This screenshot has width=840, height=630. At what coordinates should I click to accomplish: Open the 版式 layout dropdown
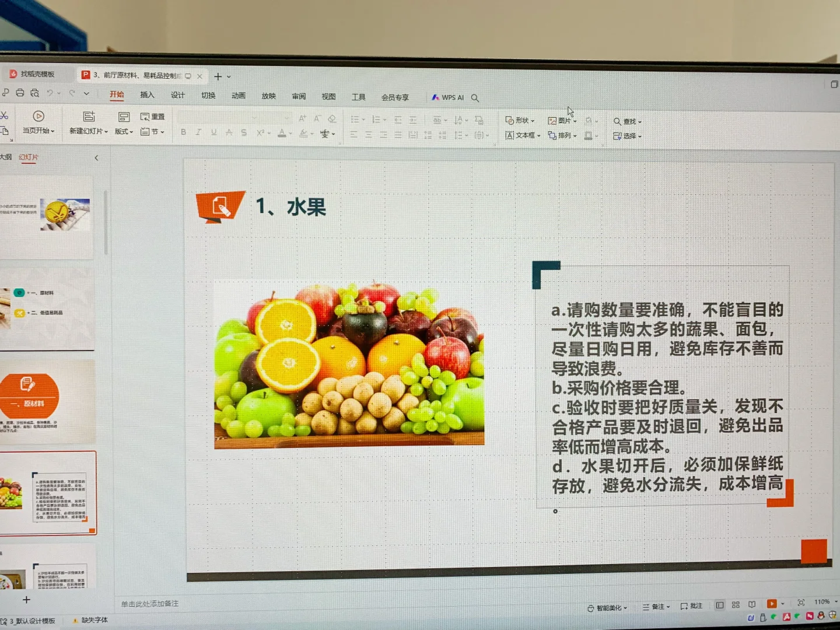pyautogui.click(x=123, y=132)
